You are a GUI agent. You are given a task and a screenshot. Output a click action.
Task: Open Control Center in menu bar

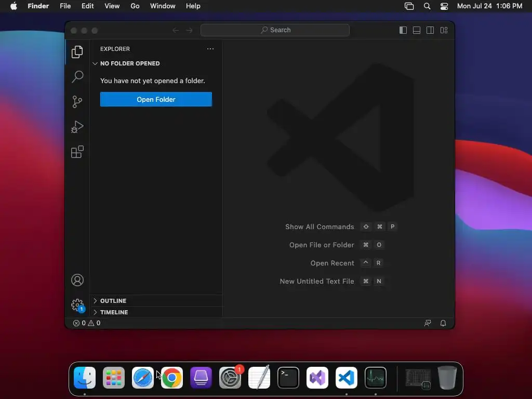[x=444, y=6]
